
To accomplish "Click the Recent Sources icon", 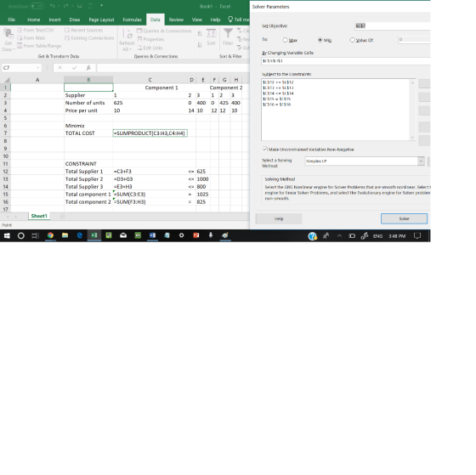I will tap(67, 30).
